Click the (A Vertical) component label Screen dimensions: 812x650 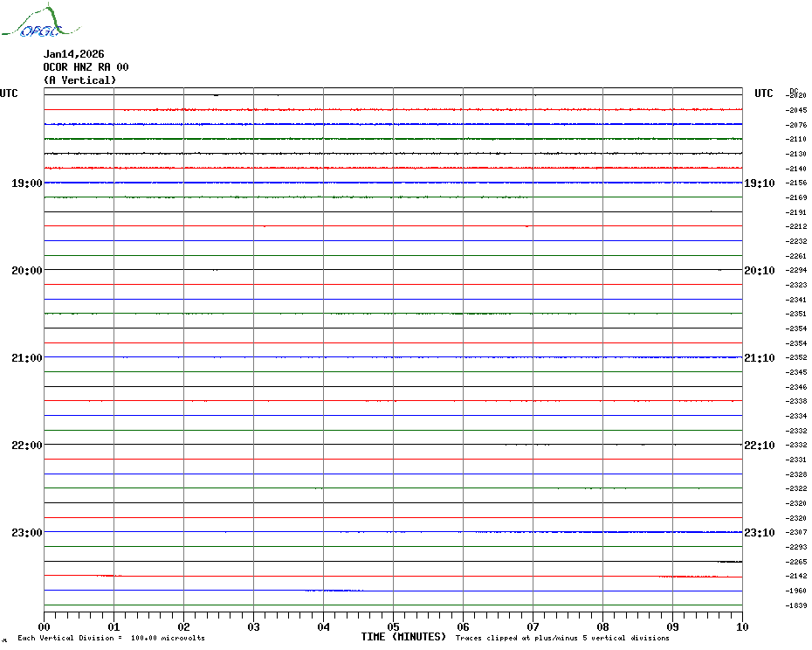(x=79, y=80)
